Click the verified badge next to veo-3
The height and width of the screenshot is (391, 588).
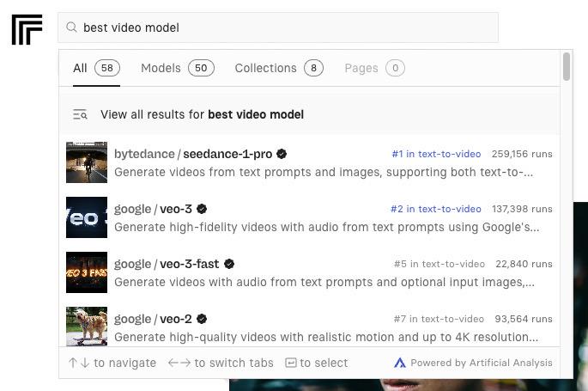tap(202, 209)
